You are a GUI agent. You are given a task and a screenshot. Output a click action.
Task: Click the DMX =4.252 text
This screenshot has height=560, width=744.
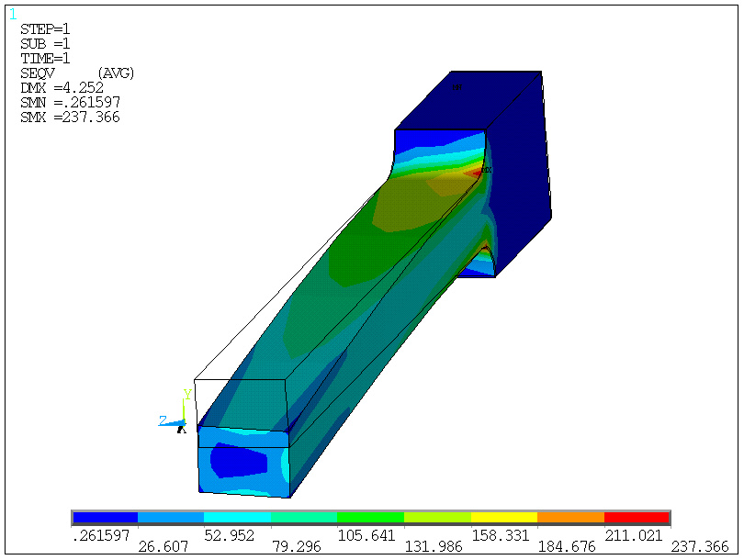(62, 88)
